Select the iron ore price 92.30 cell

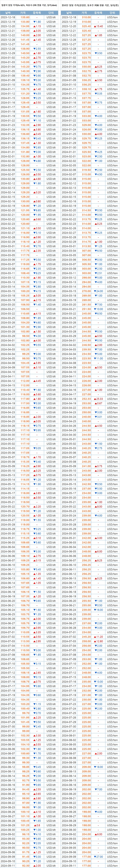[26, 865]
